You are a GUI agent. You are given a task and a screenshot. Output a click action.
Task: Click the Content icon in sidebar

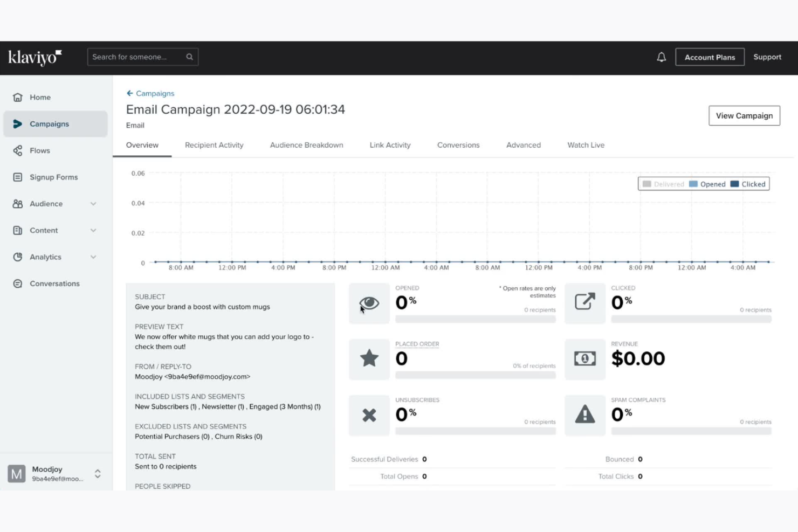point(18,230)
